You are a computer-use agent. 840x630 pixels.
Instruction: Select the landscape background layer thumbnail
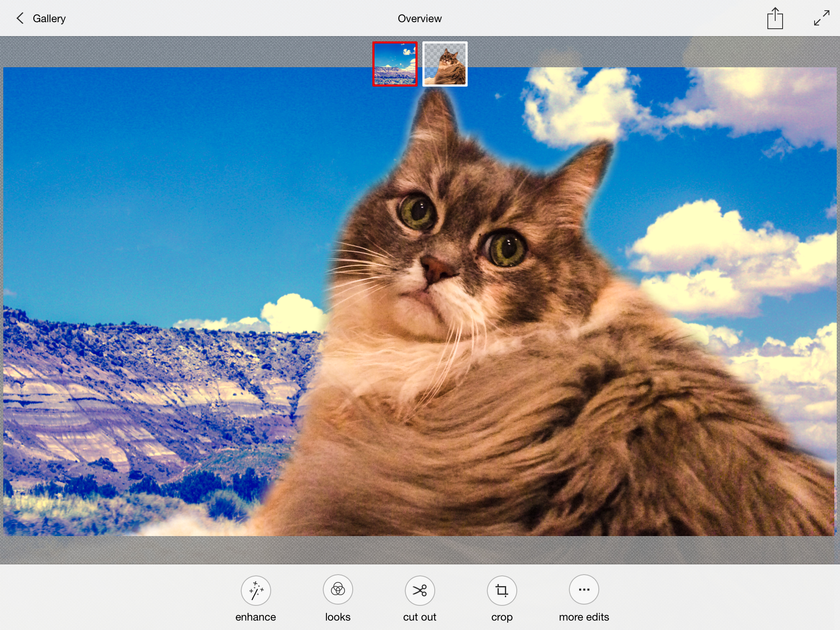coord(395,64)
